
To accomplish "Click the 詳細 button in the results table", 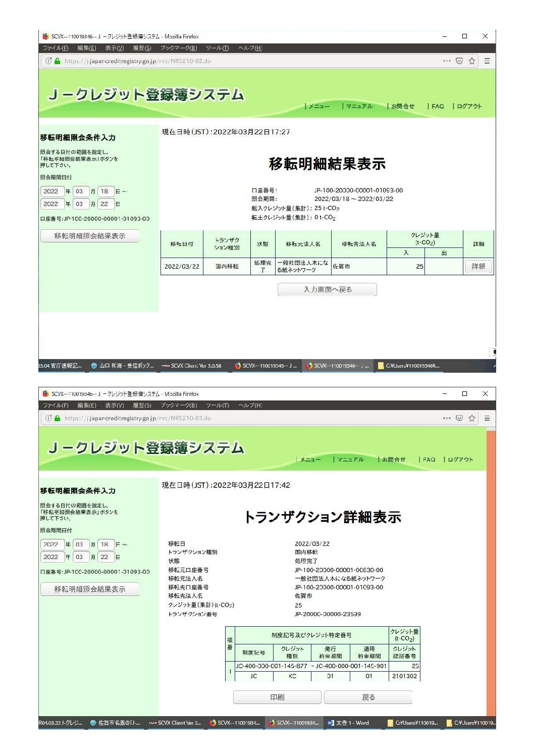I will point(478,266).
